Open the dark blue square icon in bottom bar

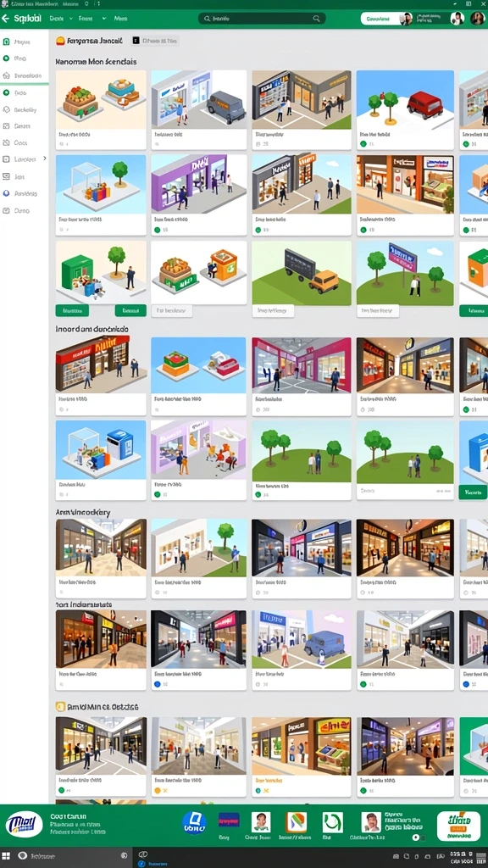(229, 821)
